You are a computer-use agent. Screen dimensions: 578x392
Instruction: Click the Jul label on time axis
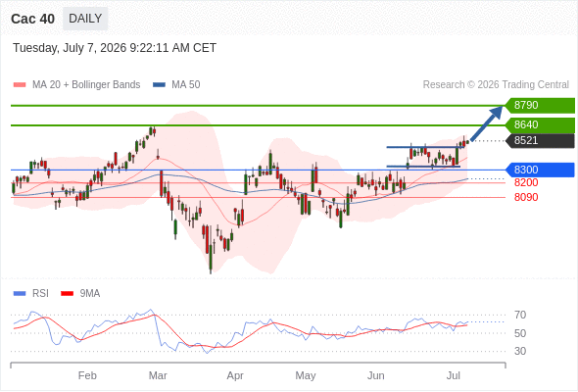(453, 375)
